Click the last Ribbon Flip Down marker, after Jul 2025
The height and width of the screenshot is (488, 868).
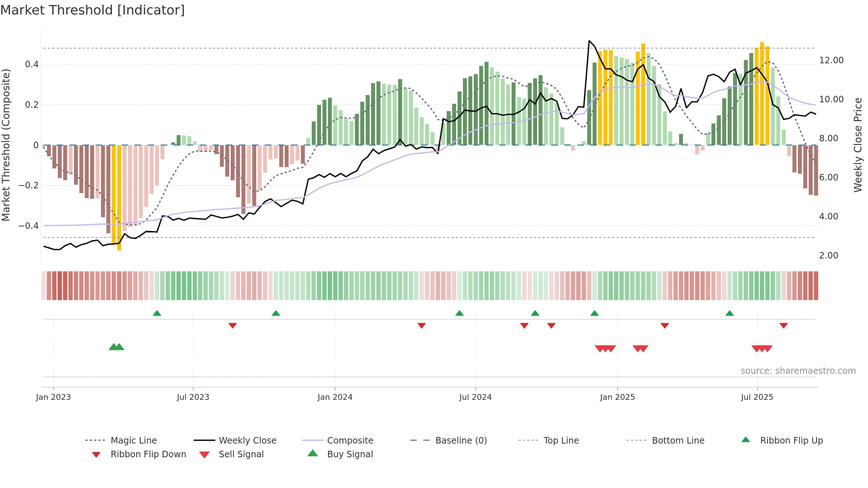click(x=784, y=326)
